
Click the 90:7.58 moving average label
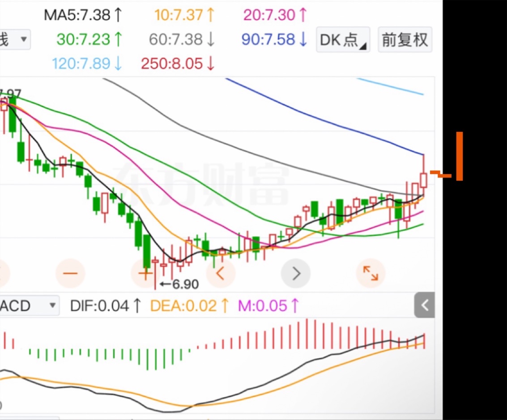coord(274,39)
